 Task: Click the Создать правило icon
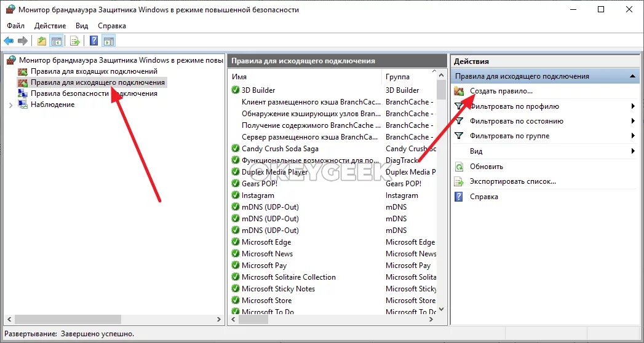[x=459, y=91]
